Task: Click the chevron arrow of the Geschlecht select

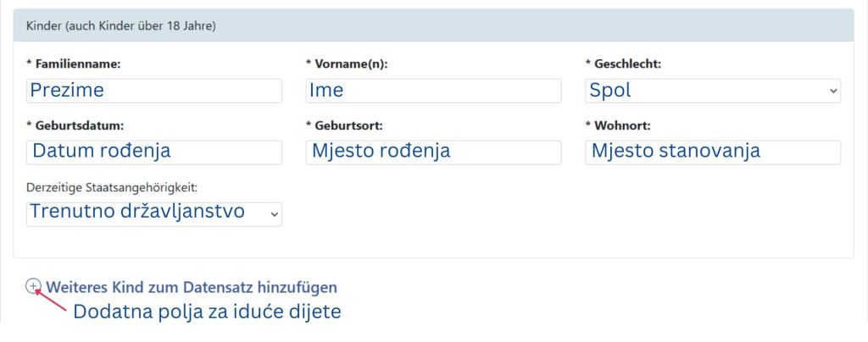Action: (832, 91)
